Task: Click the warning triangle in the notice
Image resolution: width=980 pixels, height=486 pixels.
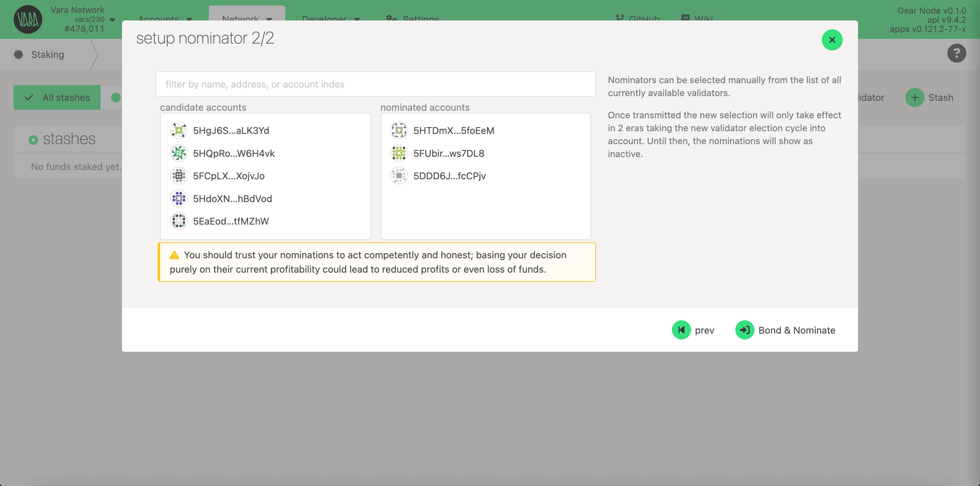Action: point(174,255)
